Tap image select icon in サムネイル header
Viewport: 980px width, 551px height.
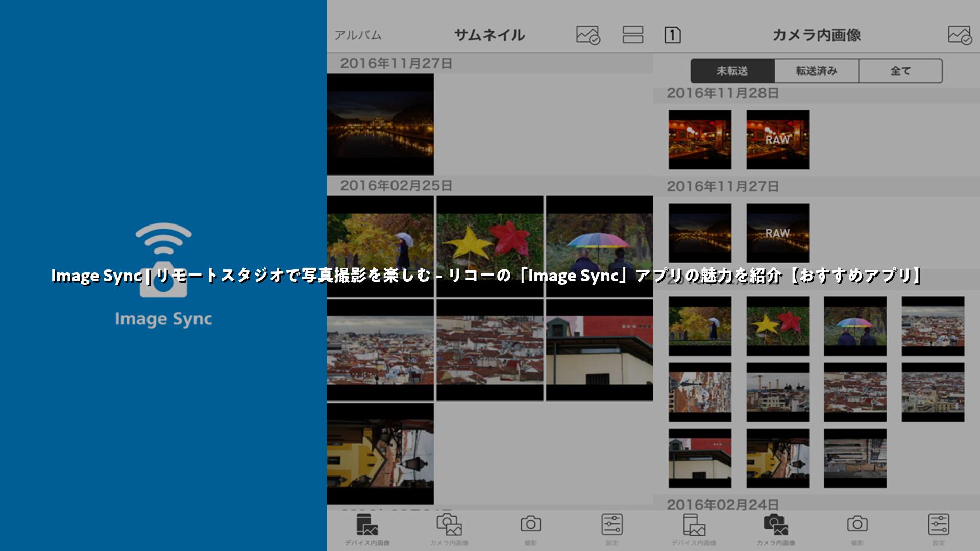[x=588, y=35]
